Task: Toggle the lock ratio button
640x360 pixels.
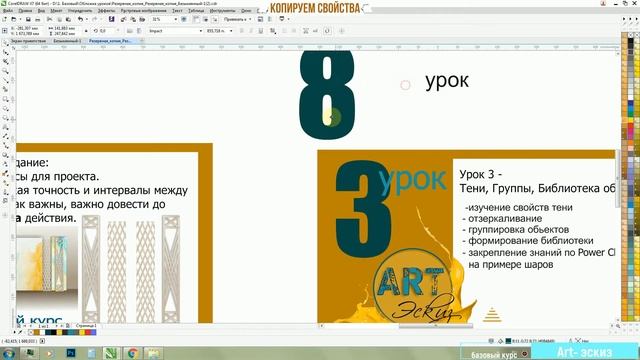Action: pyautogui.click(x=86, y=31)
